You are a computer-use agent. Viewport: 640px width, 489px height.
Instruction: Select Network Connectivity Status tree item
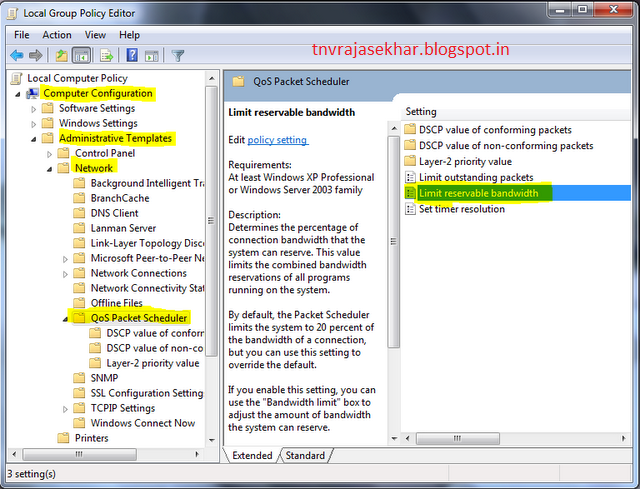point(147,288)
